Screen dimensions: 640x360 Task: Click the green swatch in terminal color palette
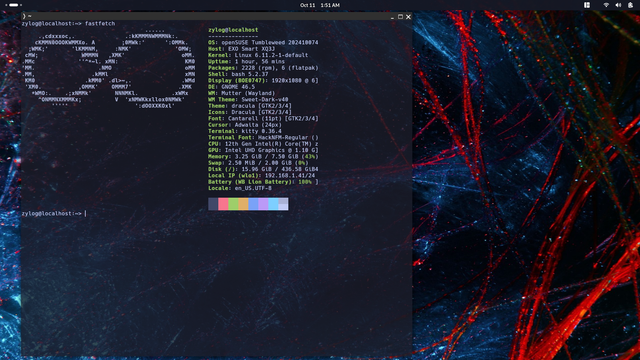(233, 204)
